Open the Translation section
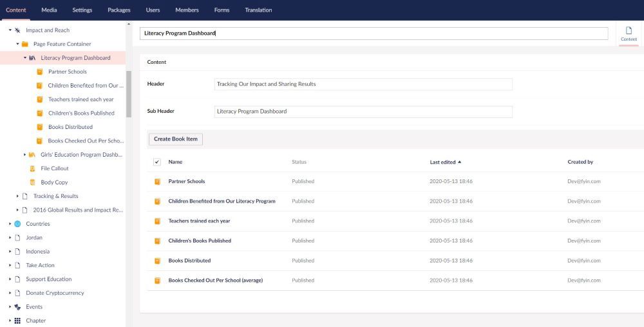644x327 pixels. (258, 10)
